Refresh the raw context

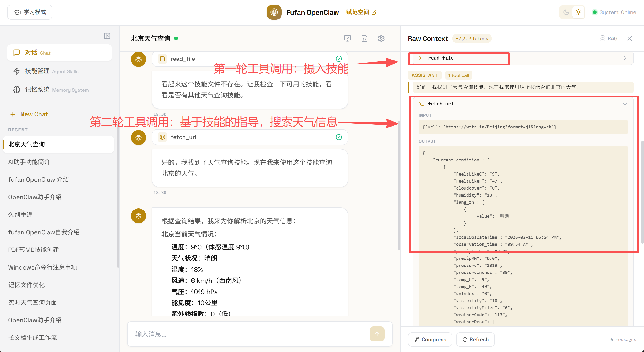point(475,340)
